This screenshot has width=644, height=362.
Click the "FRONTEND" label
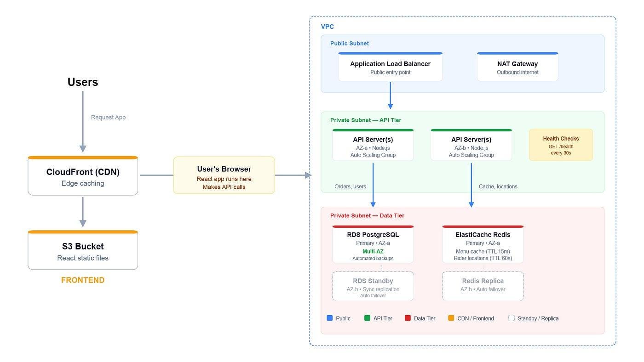pyautogui.click(x=83, y=280)
